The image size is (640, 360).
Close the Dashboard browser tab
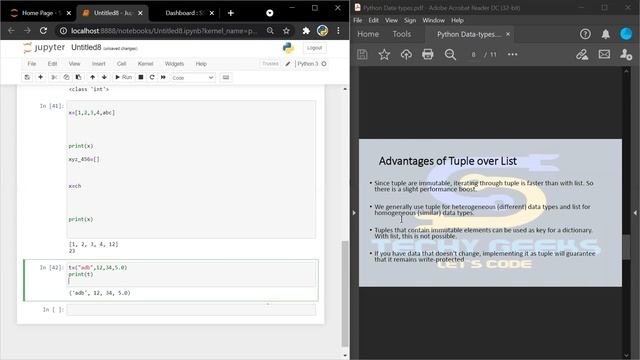click(x=212, y=13)
